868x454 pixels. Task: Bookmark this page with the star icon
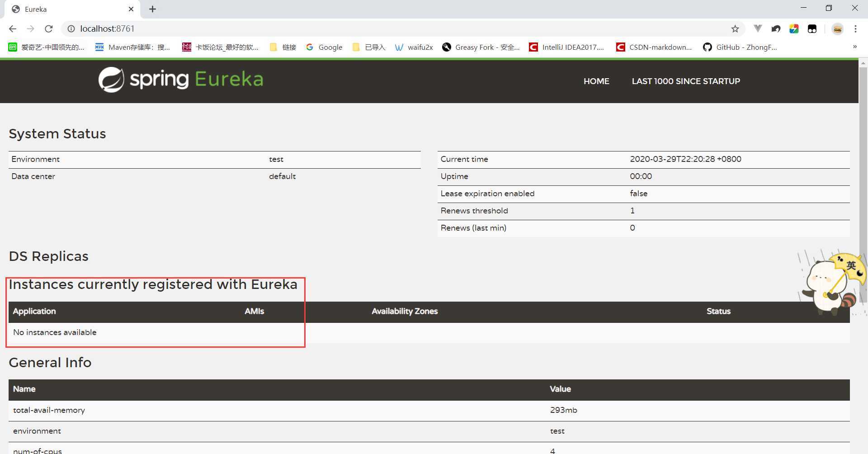coord(735,29)
